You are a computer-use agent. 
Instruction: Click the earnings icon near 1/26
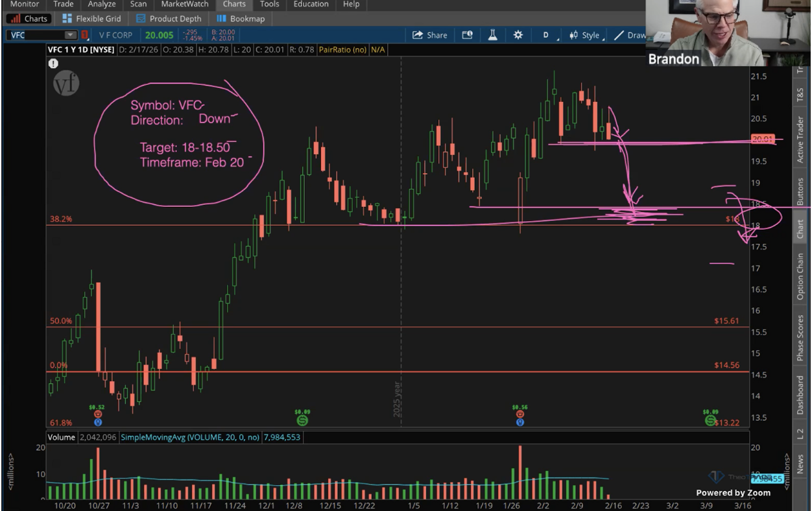[x=519, y=414]
